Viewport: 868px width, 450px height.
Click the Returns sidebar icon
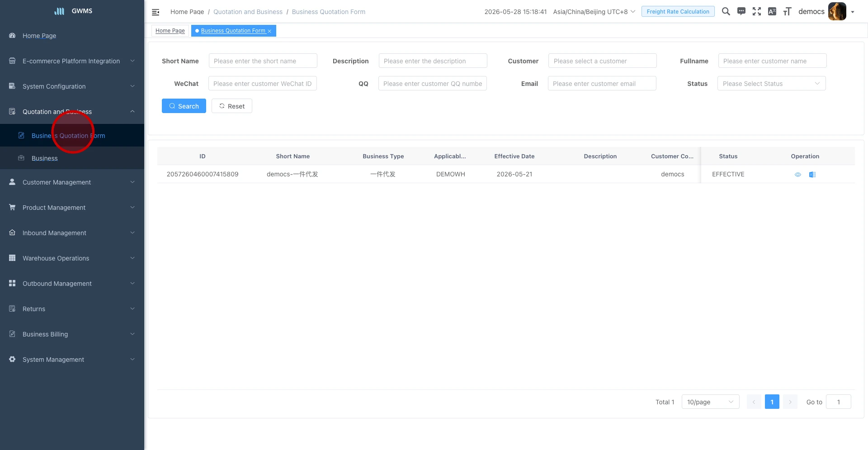tap(12, 308)
